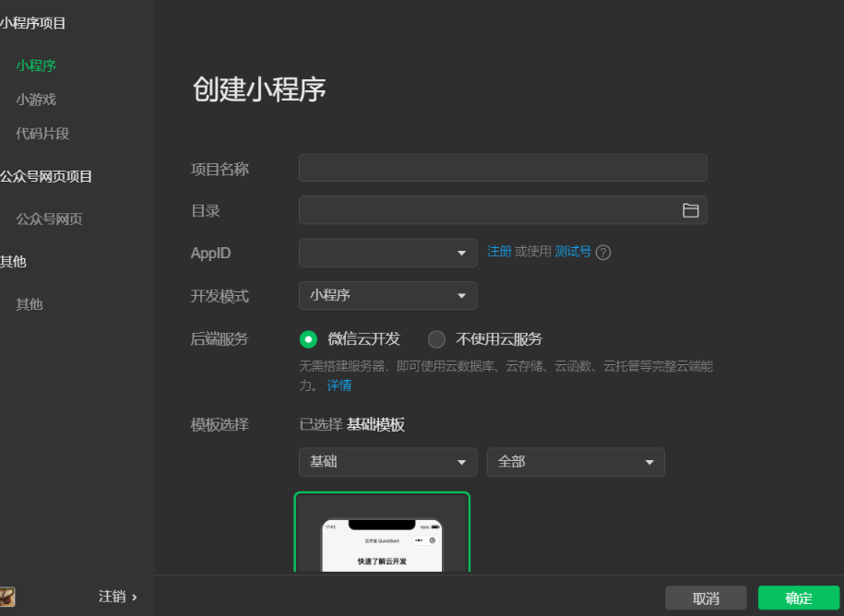
Task: Click the 小程序项目 section heading
Action: 32,23
